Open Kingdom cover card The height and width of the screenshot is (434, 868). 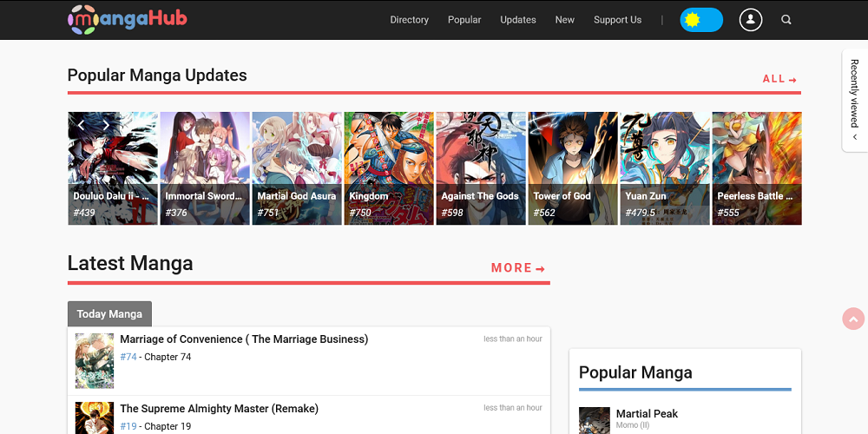coord(389,168)
